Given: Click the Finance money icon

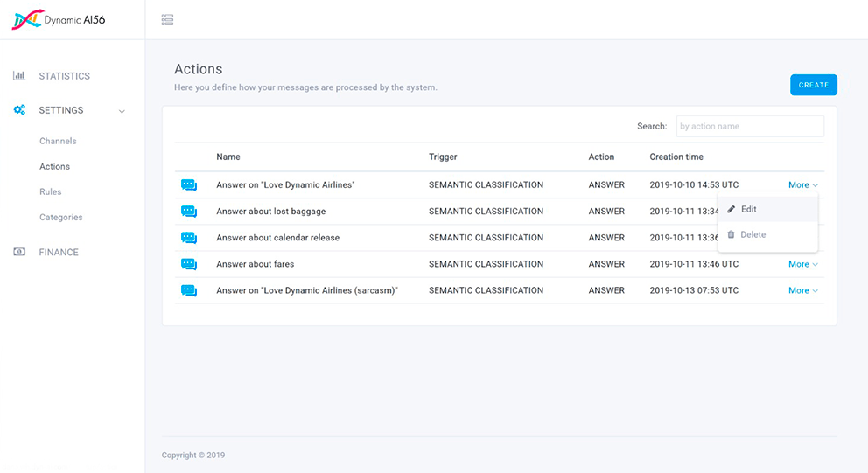Looking at the screenshot, I should [x=19, y=252].
